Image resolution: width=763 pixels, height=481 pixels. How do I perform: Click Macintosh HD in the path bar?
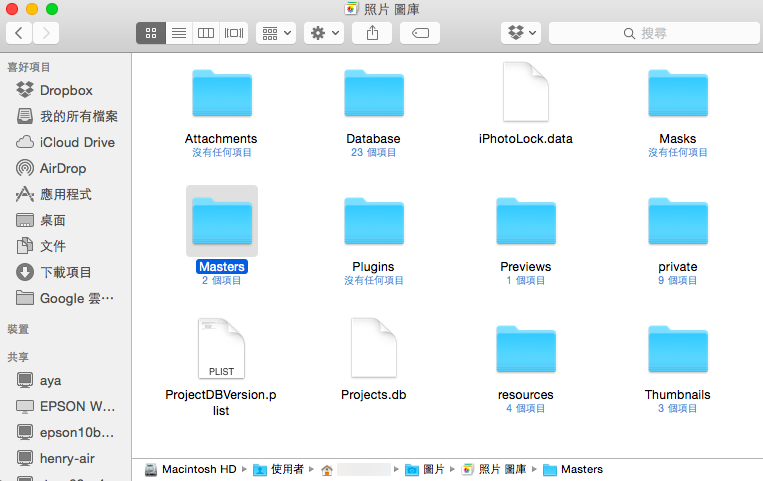click(x=191, y=469)
